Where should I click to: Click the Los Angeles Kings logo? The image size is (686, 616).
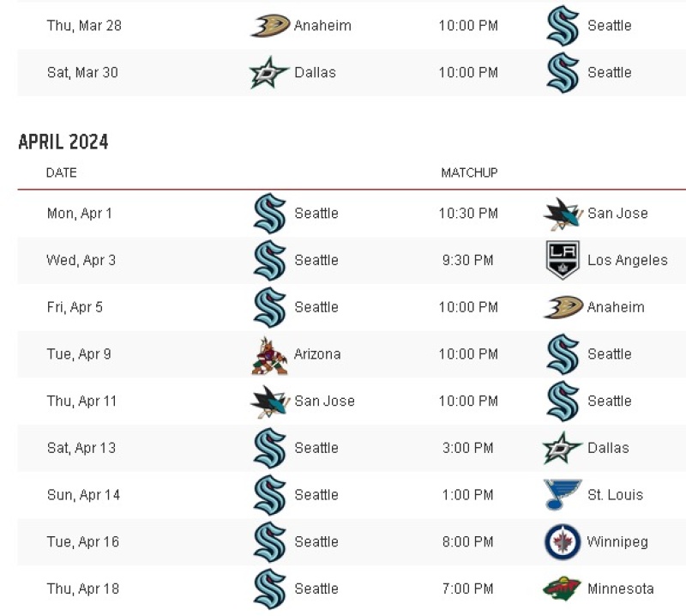[x=563, y=260]
